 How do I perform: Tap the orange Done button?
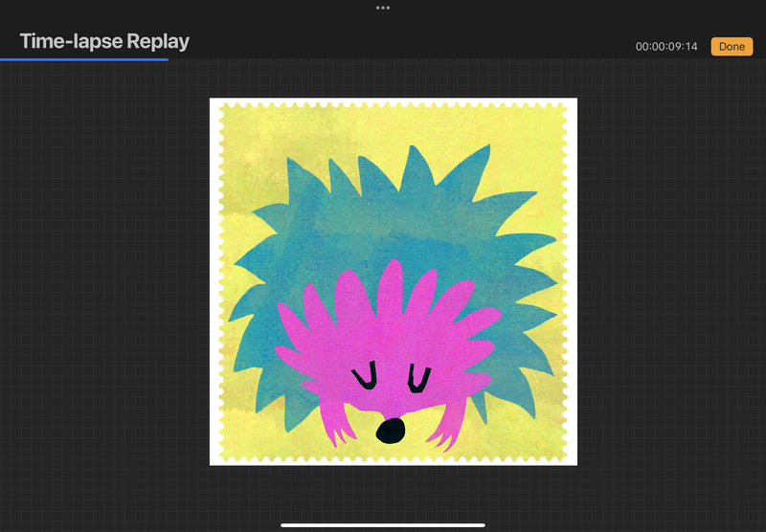[732, 46]
